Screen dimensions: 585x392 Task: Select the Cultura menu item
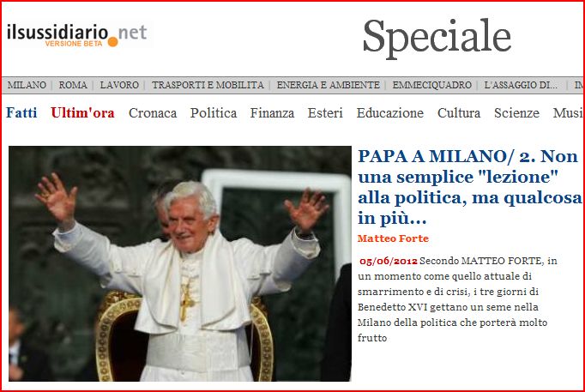tap(459, 112)
